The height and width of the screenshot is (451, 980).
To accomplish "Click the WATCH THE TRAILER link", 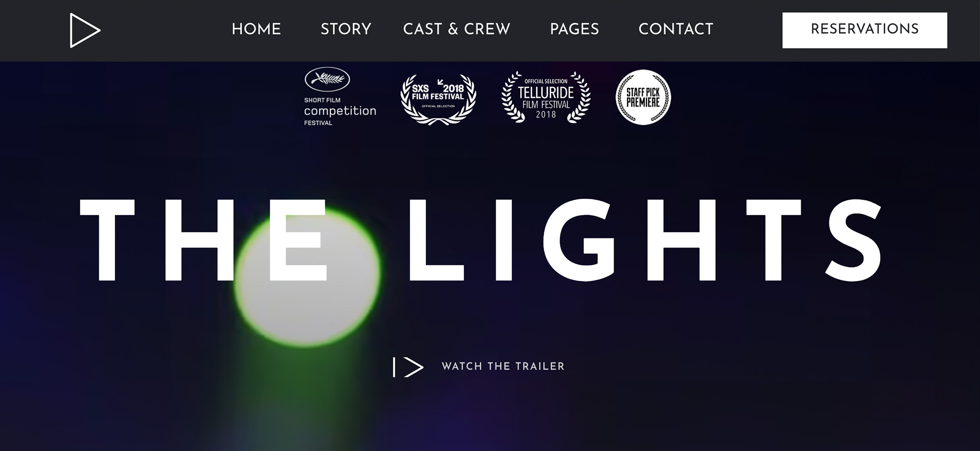I will (x=503, y=366).
